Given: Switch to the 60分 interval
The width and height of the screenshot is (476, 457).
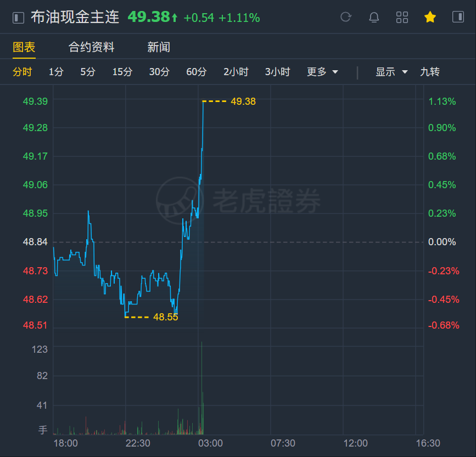Looking at the screenshot, I should 196,72.
